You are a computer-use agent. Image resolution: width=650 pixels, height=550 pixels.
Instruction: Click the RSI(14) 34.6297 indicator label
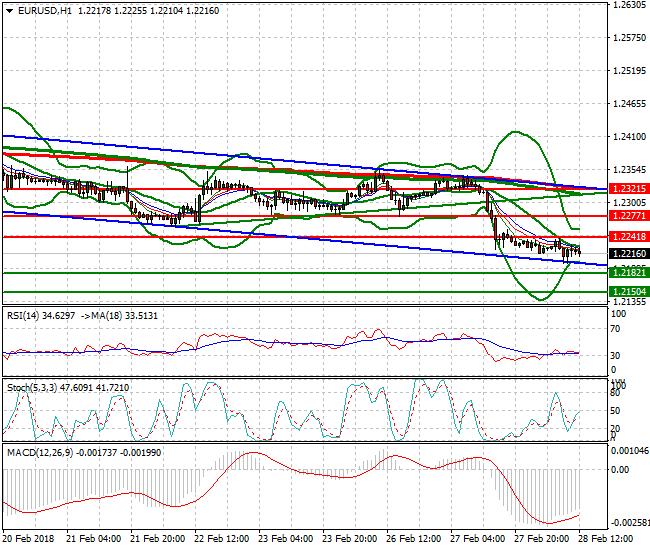click(41, 316)
